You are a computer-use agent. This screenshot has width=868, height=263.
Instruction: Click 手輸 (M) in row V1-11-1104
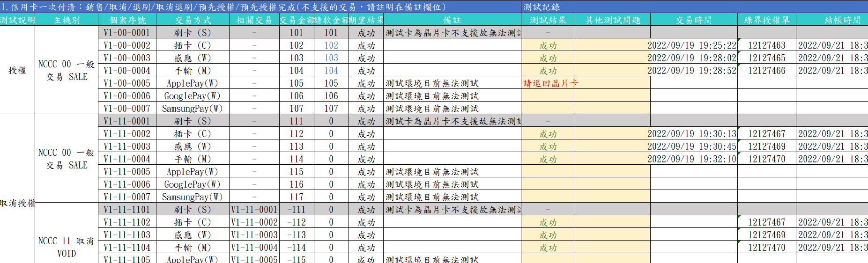pos(193,247)
